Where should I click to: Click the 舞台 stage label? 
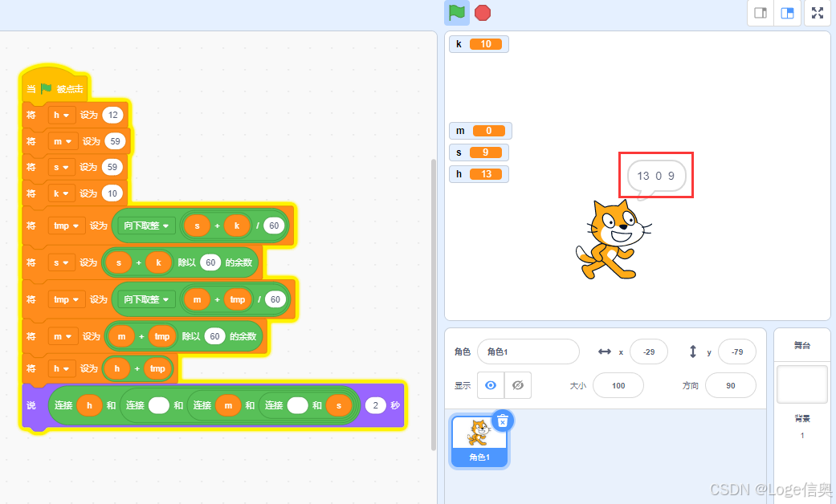[x=802, y=345]
